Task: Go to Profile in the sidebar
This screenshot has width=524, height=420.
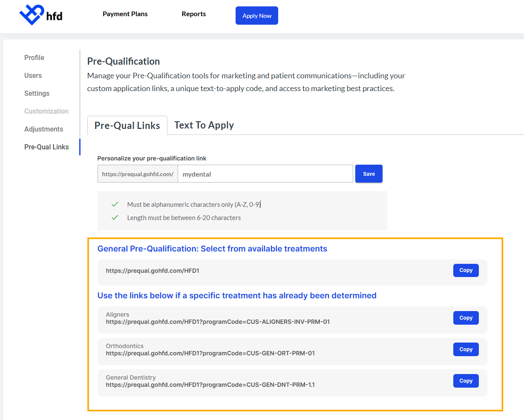Action: [x=34, y=57]
